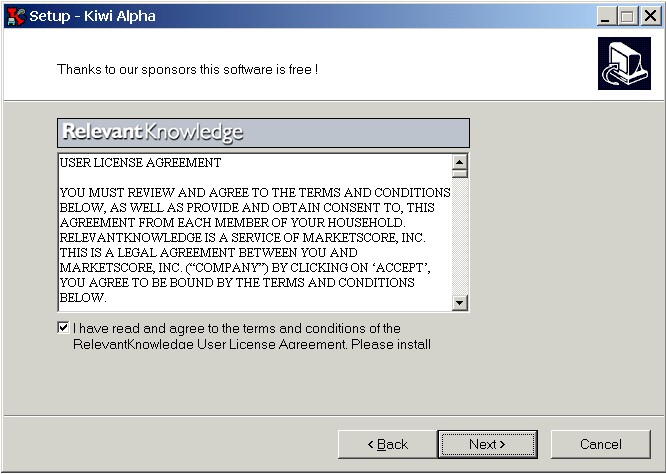Screen dimensions: 666x474
Task: Click the 'USER LICENSE AGREEMENT' heading line
Action: pyautogui.click(x=140, y=163)
